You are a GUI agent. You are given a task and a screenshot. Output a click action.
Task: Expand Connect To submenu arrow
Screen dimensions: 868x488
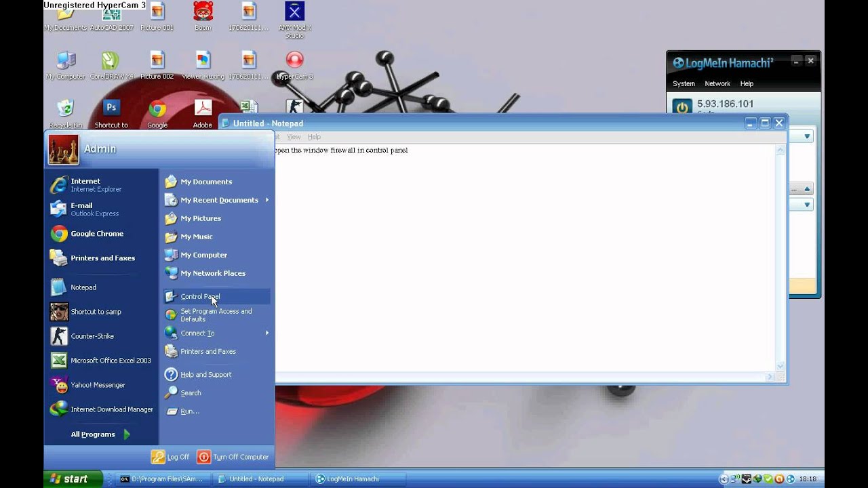(267, 333)
